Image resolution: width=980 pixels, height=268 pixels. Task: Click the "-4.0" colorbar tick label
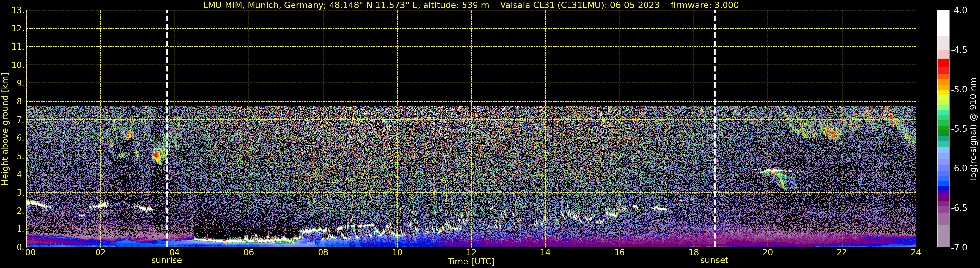959,10
